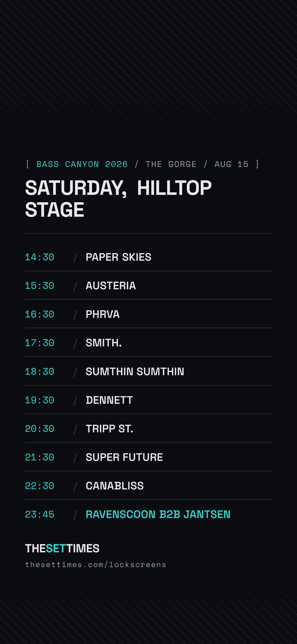Click the Saturday, Hilltop Stage heading
297x644 pixels.
tap(118, 199)
